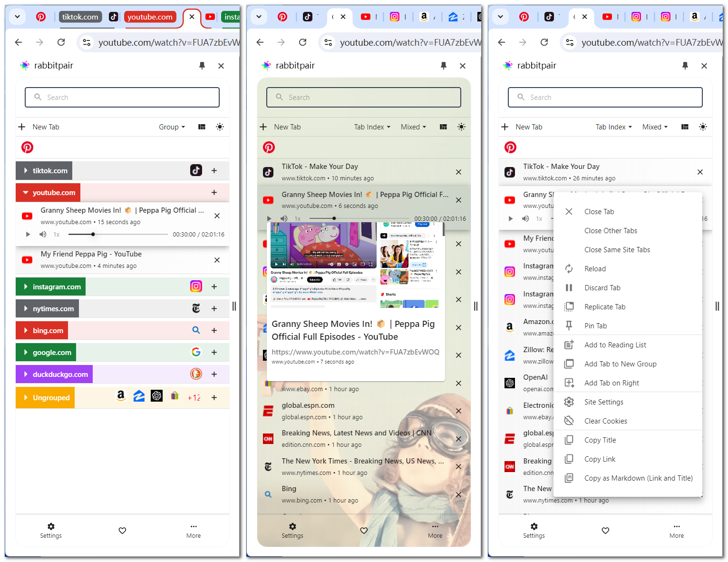Mute Granny Sheep video in left panel
This screenshot has width=728, height=562.
[x=43, y=235]
